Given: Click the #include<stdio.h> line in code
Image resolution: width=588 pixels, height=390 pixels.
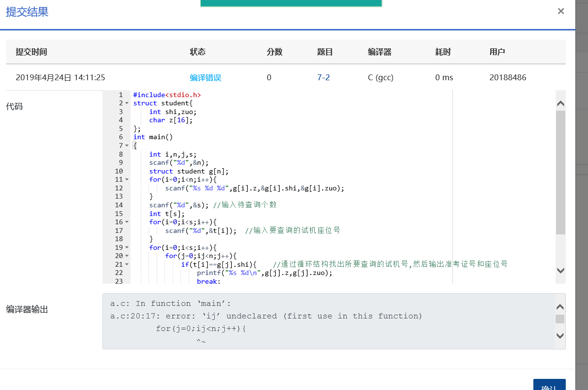Looking at the screenshot, I should coord(167,95).
